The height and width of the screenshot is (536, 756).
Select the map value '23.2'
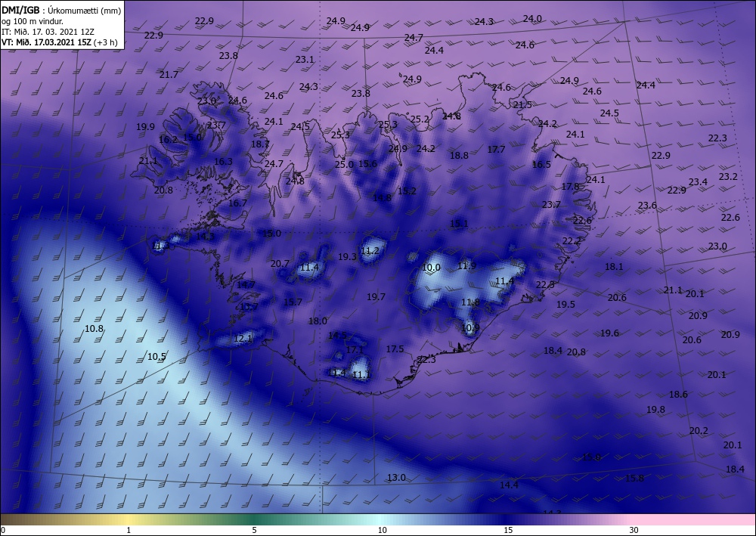[728, 176]
